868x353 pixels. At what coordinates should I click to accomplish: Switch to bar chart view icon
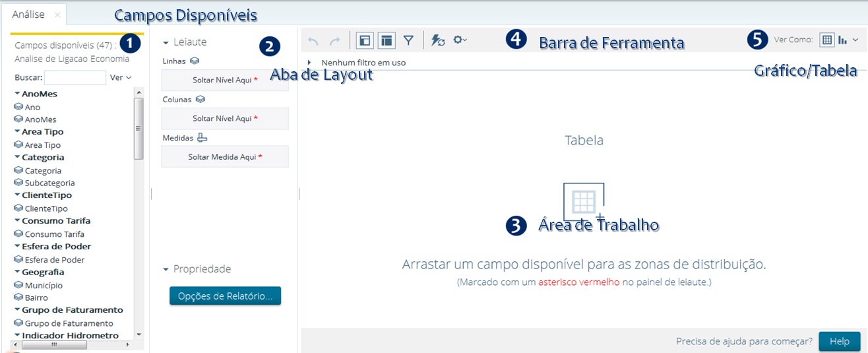click(842, 40)
